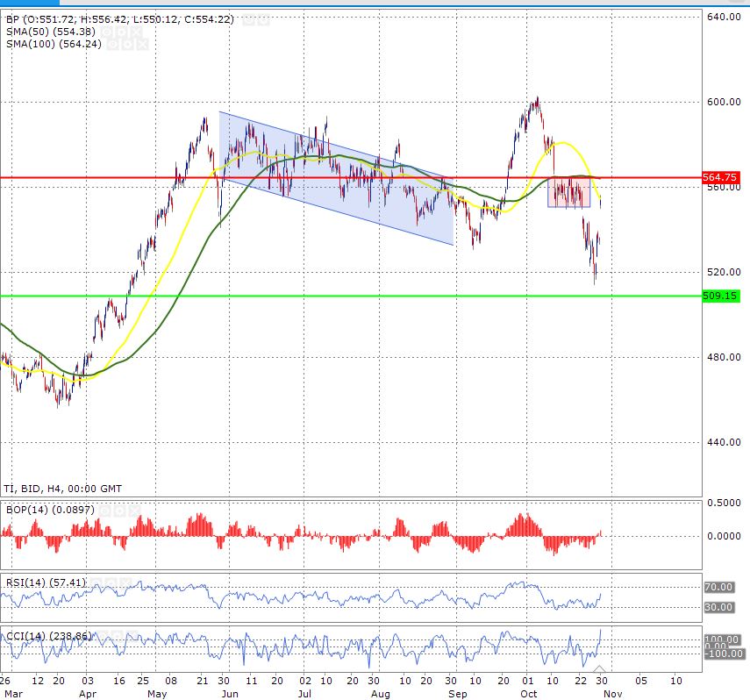Click the red 564.75 price level tag
The width and height of the screenshot is (750, 700).
pyautogui.click(x=721, y=177)
